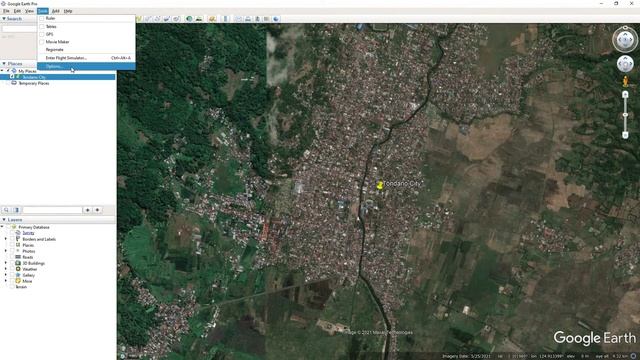640x360 pixels.
Task: Use the lower hand move joystick control
Action: pyautogui.click(x=625, y=64)
